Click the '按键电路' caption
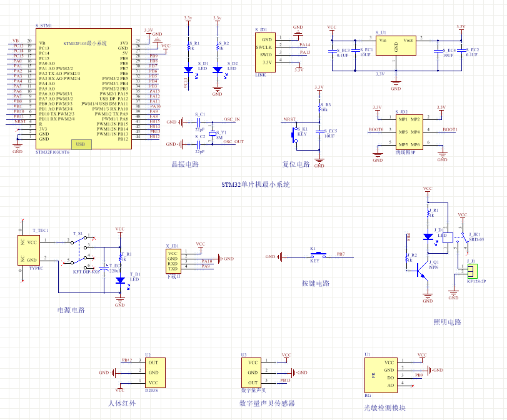Image resolution: width=507 pixels, height=420 pixels. pyautogui.click(x=315, y=284)
